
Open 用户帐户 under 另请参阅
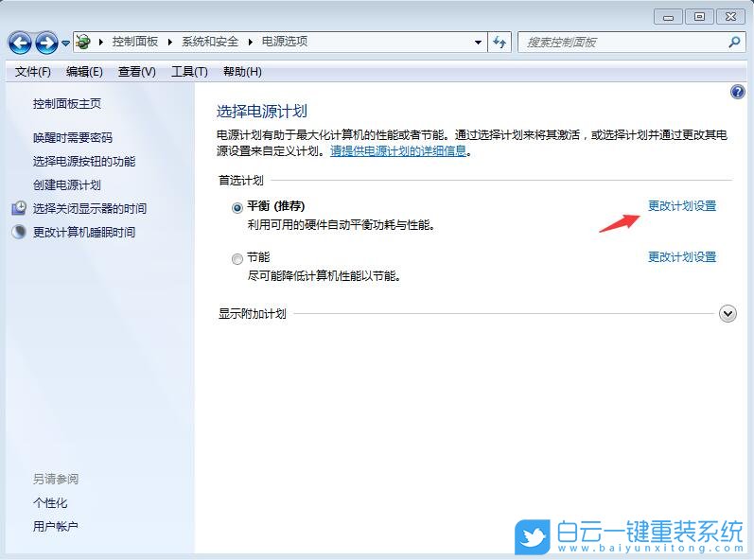[x=55, y=527]
